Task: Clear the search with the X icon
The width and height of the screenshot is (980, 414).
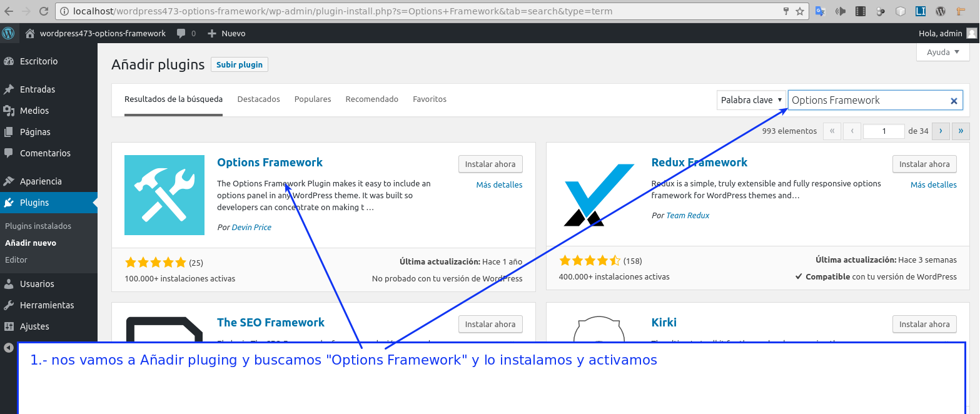Action: pyautogui.click(x=954, y=101)
